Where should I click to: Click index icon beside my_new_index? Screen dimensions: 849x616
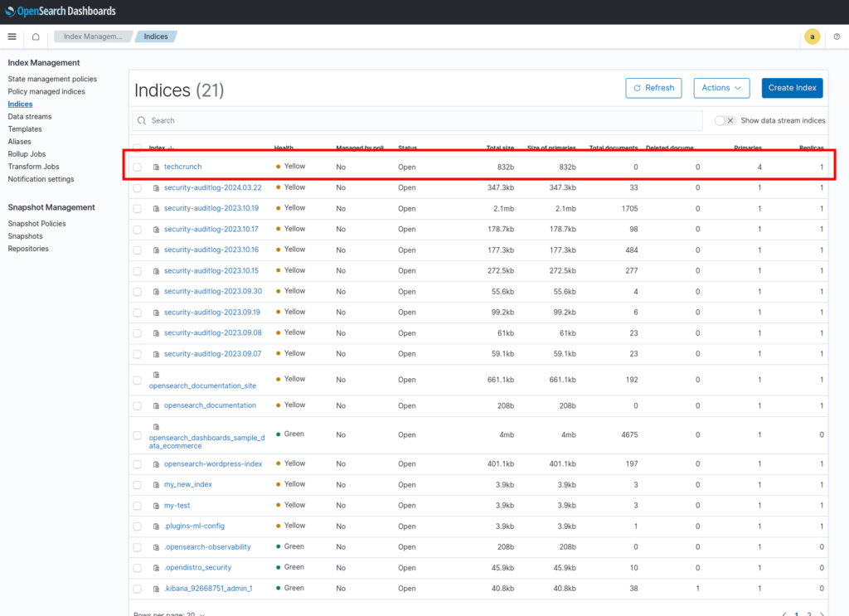pyautogui.click(x=157, y=485)
